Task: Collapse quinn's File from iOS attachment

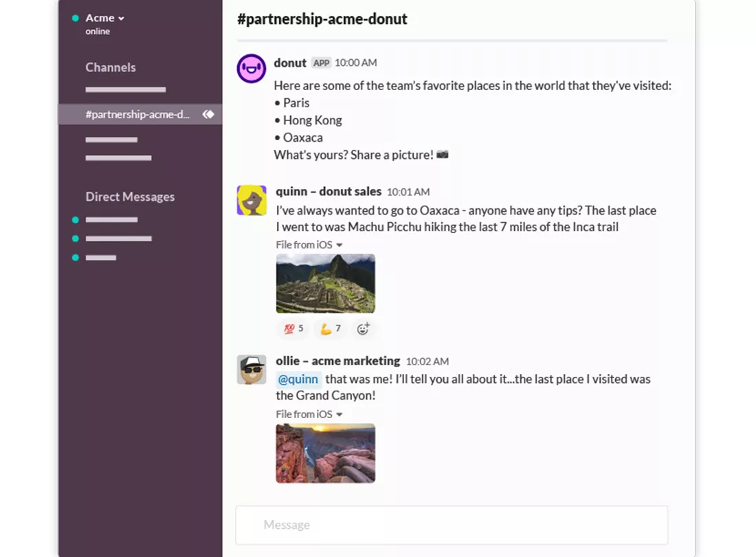Action: point(340,245)
